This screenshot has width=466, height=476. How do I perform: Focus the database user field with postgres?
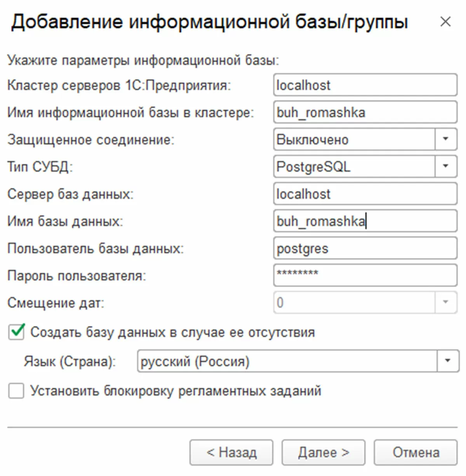tap(365, 248)
